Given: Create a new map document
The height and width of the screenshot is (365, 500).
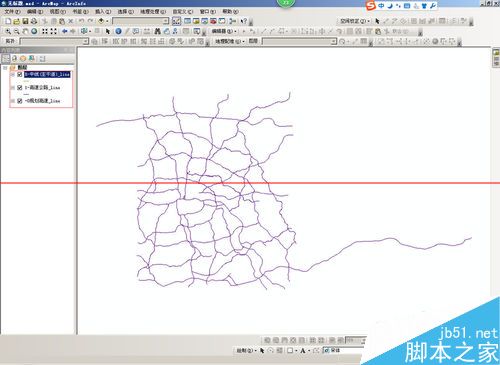Looking at the screenshot, I should click(x=8, y=21).
